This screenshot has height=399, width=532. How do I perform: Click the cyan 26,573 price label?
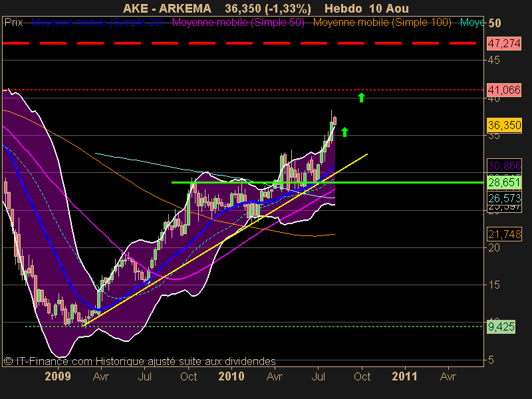[x=504, y=198]
